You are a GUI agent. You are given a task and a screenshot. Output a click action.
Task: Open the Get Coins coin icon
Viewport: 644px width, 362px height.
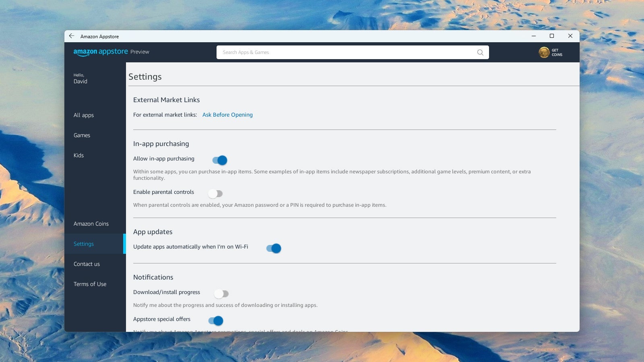[x=544, y=52]
